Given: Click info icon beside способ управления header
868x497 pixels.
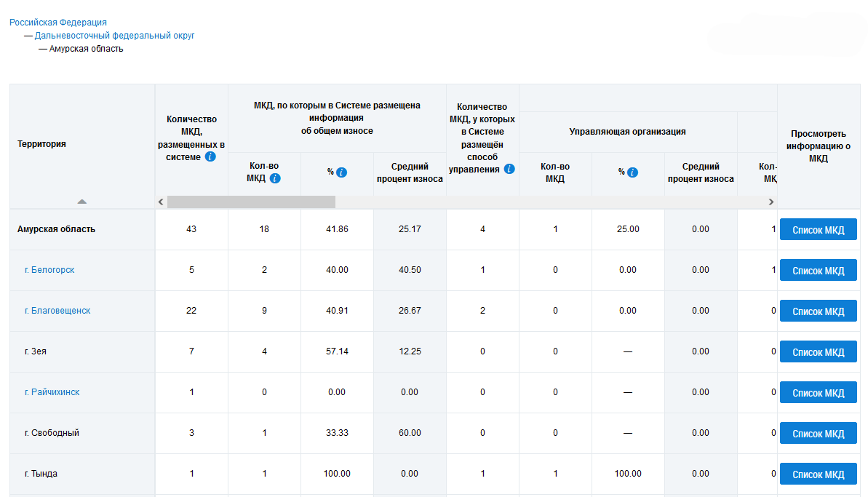Looking at the screenshot, I should coord(509,169).
